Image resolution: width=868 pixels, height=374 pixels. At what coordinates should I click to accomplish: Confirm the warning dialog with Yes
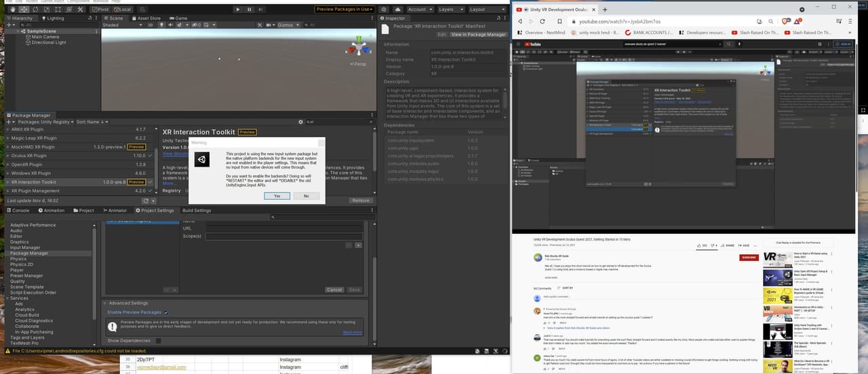(x=277, y=196)
